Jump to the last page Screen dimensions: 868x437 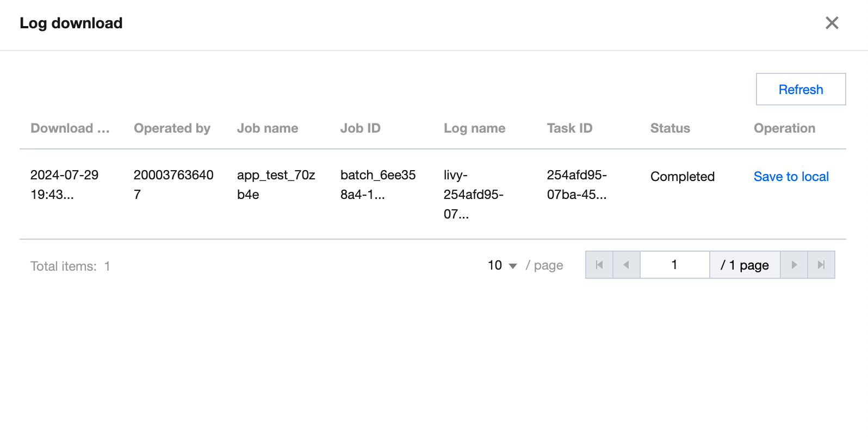coord(821,265)
